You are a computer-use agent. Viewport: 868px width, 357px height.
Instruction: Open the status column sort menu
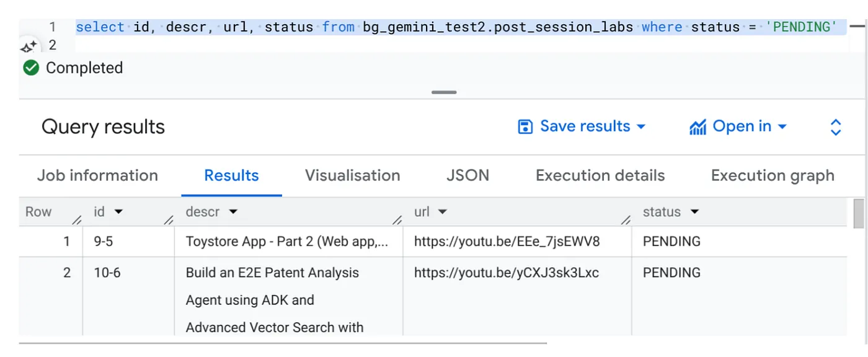click(694, 212)
